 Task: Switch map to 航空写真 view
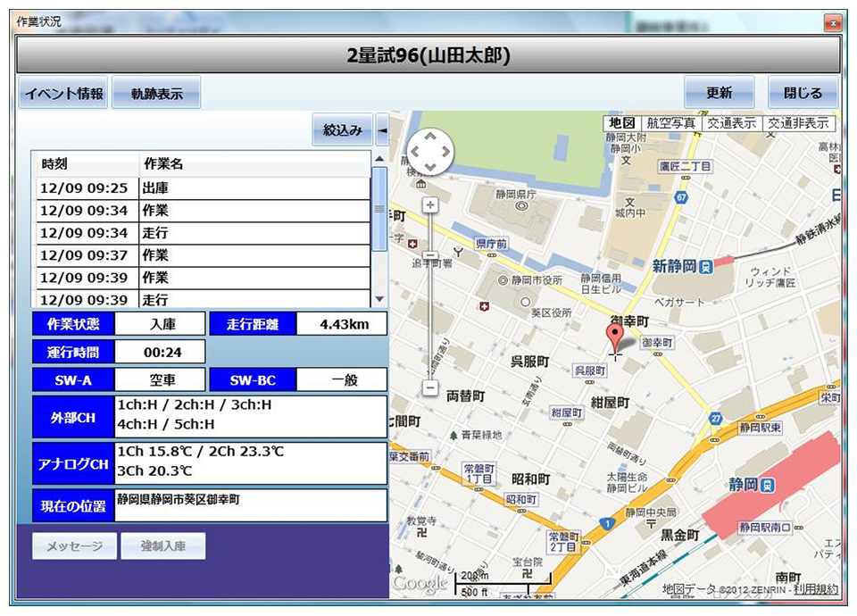[x=670, y=123]
